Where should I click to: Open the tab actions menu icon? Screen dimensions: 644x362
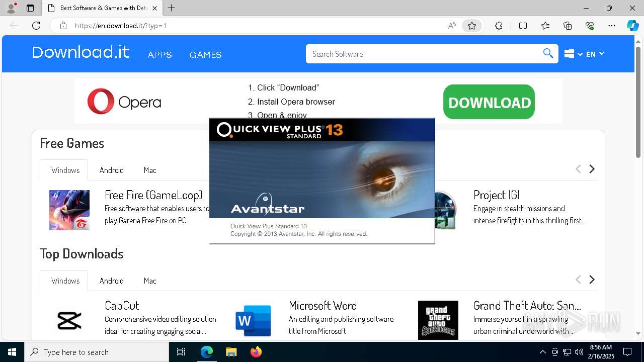click(x=30, y=8)
